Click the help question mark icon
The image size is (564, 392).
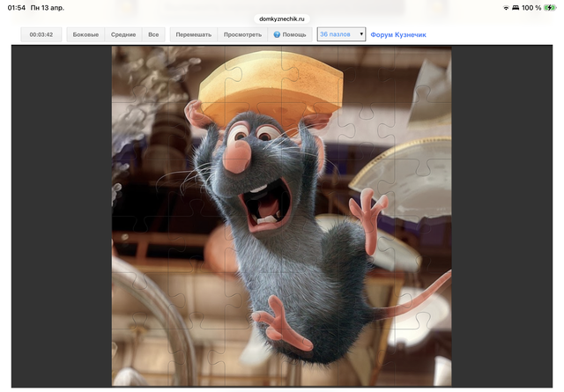(x=277, y=34)
